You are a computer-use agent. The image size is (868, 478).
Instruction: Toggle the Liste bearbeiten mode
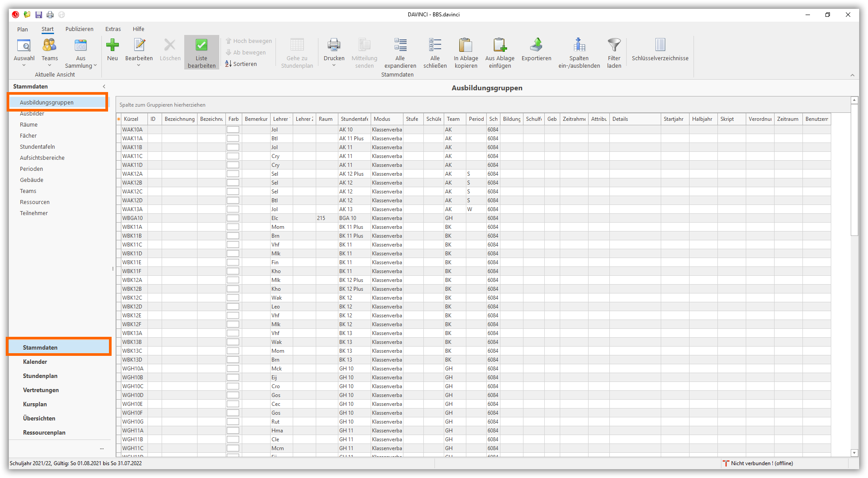tap(201, 52)
